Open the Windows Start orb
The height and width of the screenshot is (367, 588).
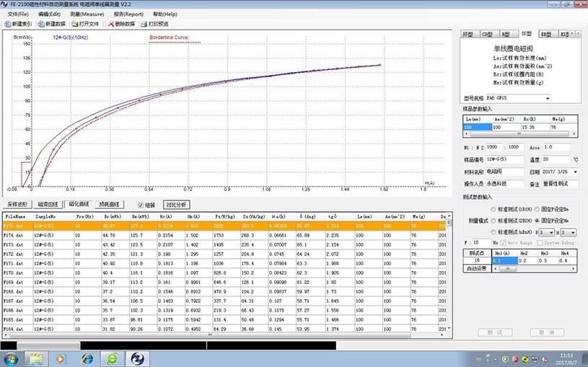point(11,359)
